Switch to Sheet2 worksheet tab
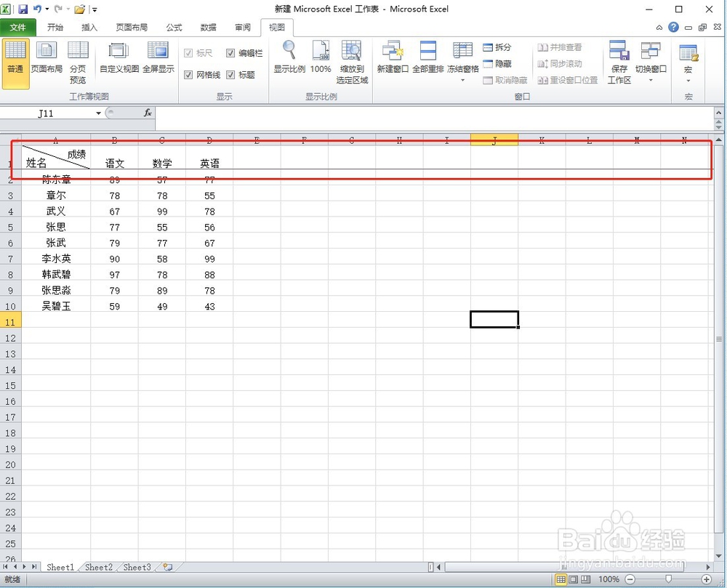This screenshot has height=588, width=727. click(99, 567)
